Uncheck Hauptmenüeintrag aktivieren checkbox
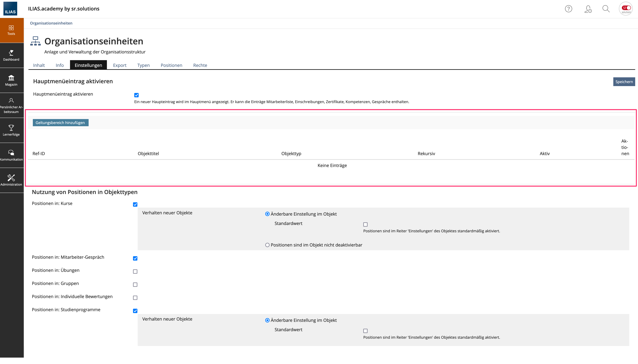The height and width of the screenshot is (364, 638). click(x=136, y=95)
